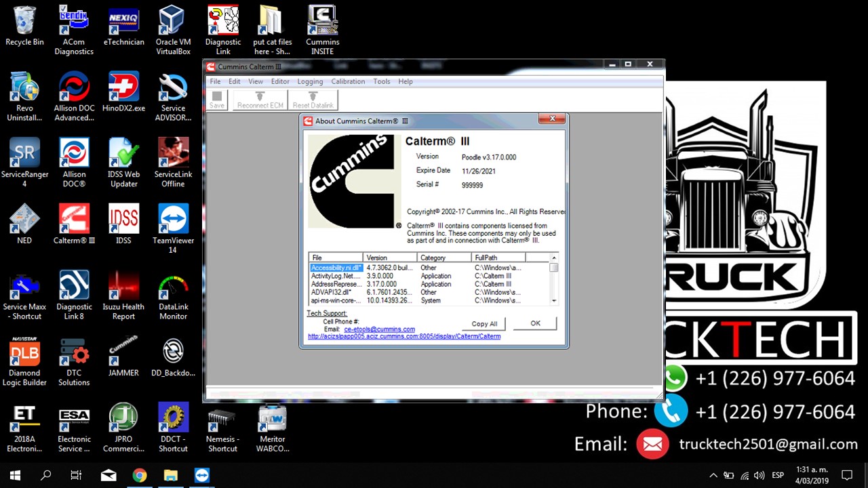Open File Explorer from taskbar
Image resolution: width=868 pixels, height=488 pixels.
[170, 475]
